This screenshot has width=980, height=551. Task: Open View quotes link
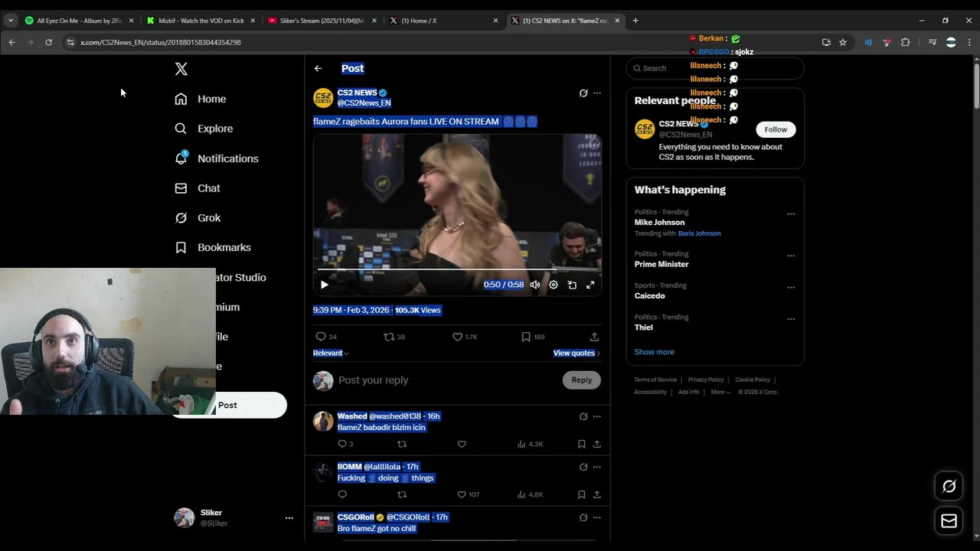(577, 353)
